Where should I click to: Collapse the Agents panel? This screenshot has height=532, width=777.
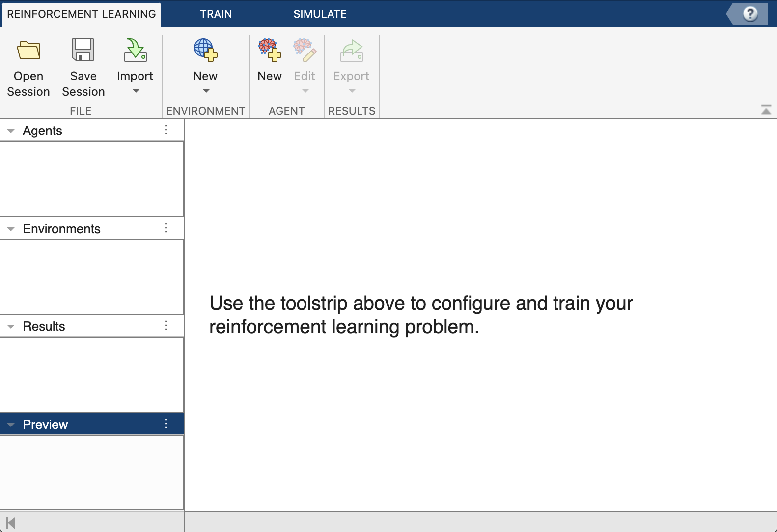pos(11,131)
